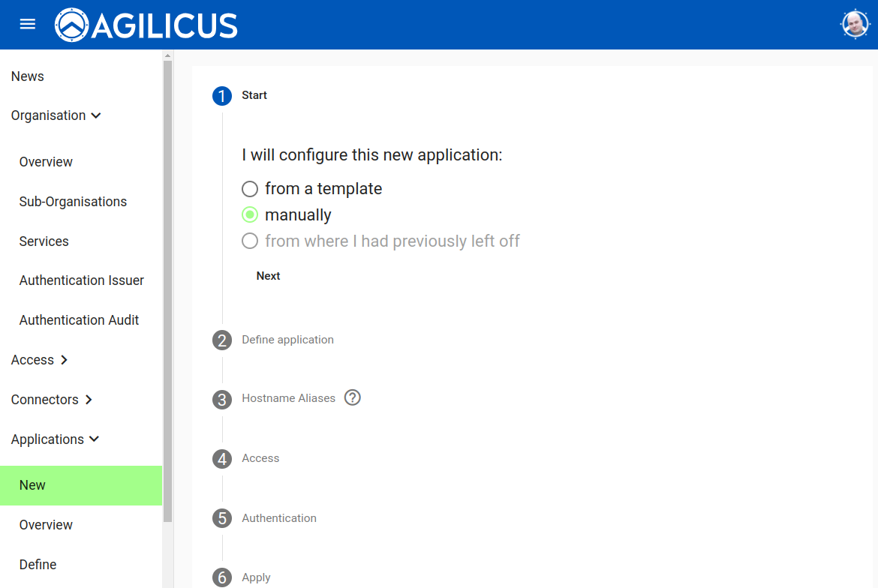Click the step 6 Apply number icon
Viewport: 878px width, 588px height.
pyautogui.click(x=222, y=577)
